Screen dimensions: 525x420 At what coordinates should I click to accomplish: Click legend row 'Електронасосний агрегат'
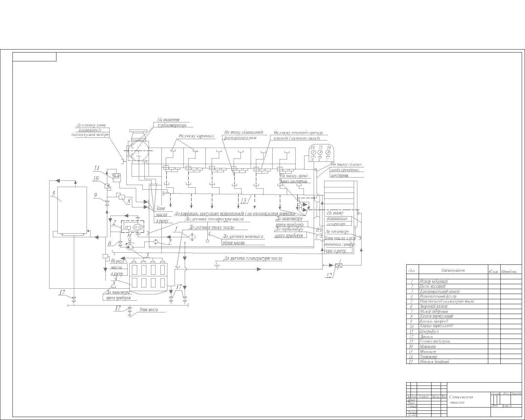tap(464, 291)
